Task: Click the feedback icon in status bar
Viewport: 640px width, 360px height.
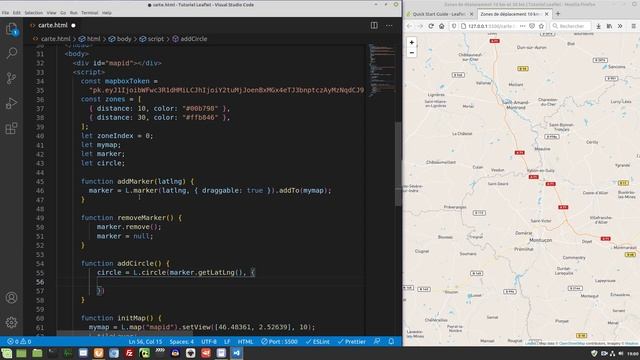Action: tap(377, 342)
